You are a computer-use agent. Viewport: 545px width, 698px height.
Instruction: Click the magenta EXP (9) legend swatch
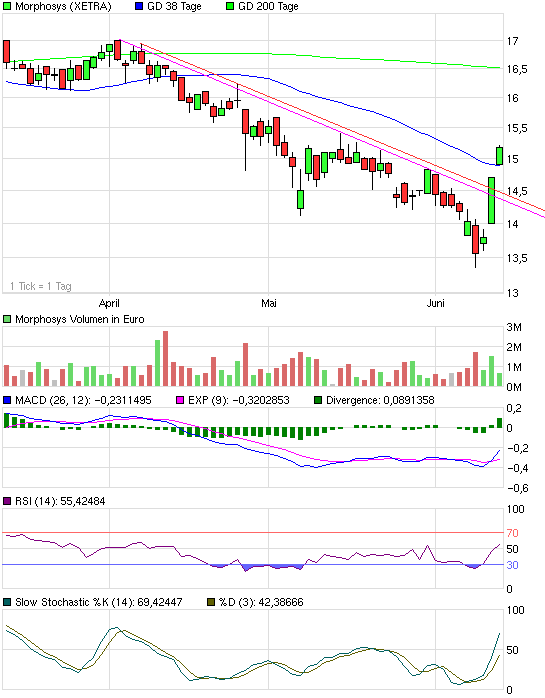(x=180, y=400)
